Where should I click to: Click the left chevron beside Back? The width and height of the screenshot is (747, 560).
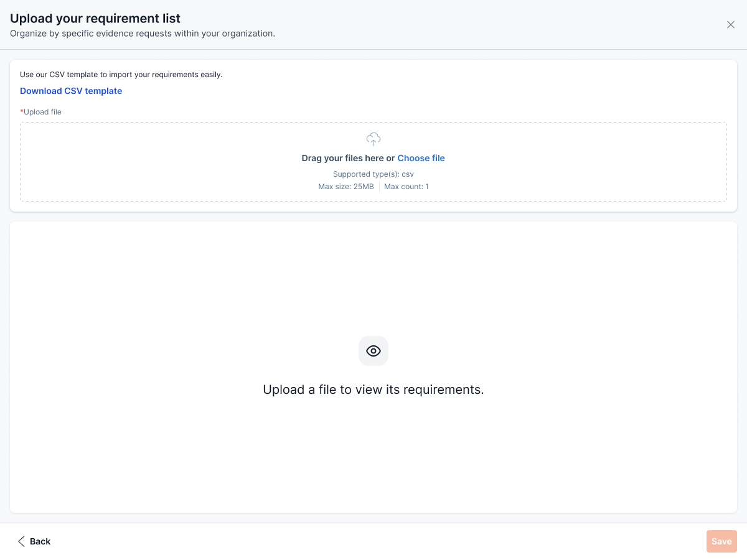pos(21,541)
